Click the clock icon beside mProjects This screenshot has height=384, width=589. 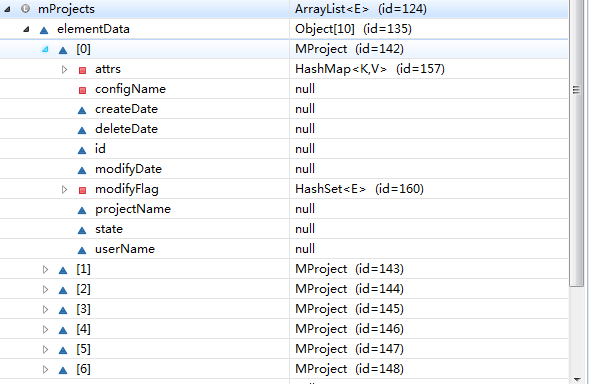coord(25,9)
